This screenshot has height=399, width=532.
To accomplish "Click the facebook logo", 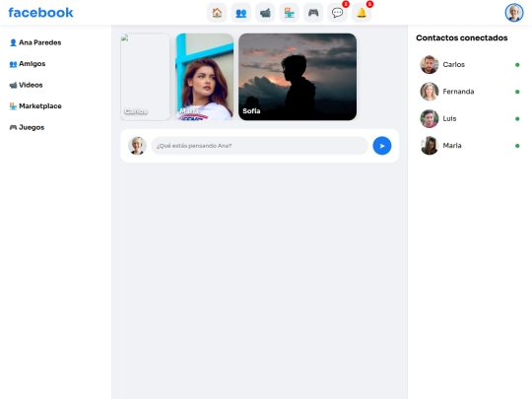I will [40, 13].
